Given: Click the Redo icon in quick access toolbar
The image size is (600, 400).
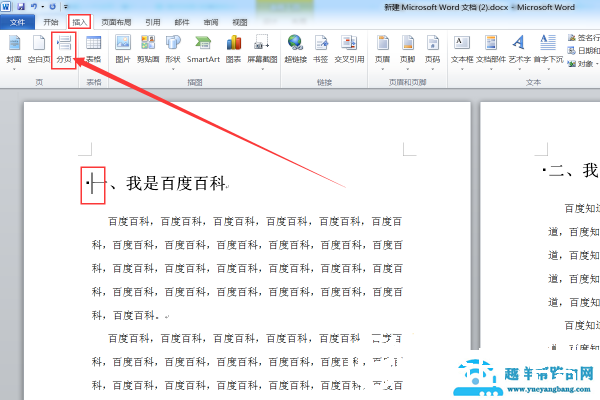Looking at the screenshot, I should [53, 7].
